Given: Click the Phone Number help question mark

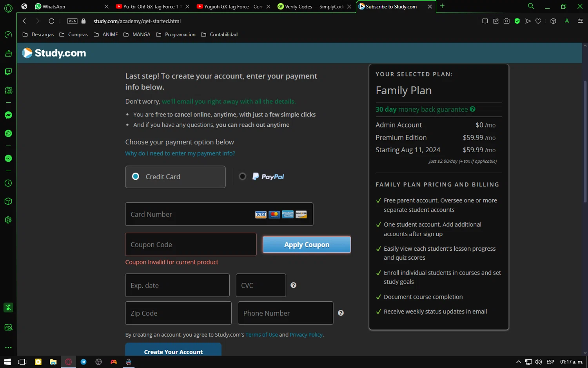Looking at the screenshot, I should (x=341, y=313).
